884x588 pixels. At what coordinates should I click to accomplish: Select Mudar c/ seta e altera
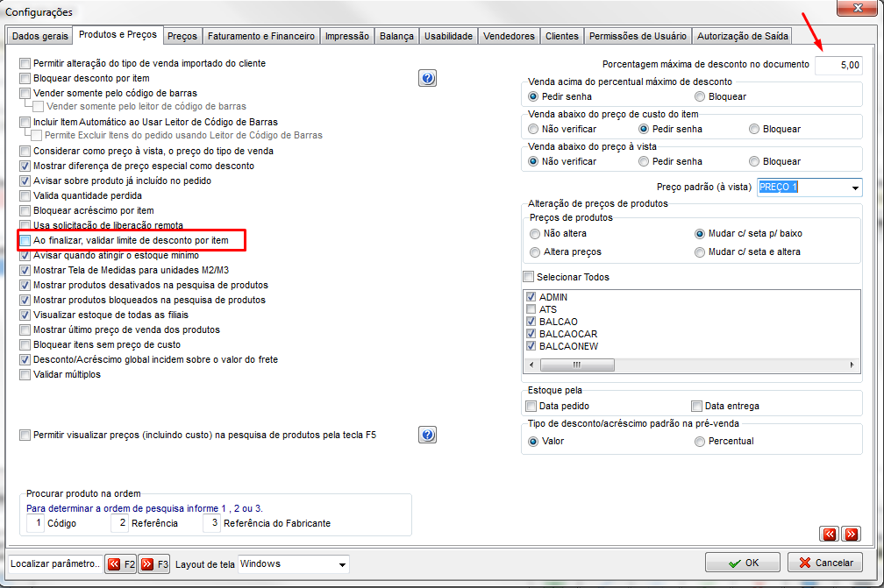pyautogui.click(x=700, y=252)
